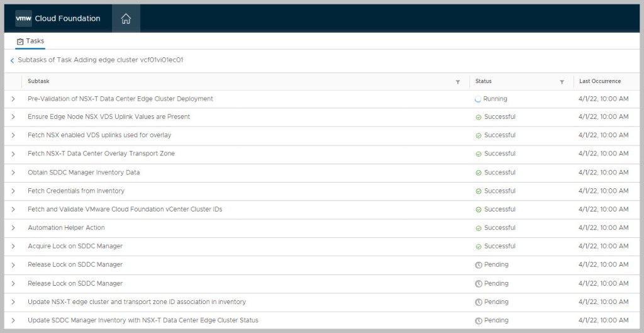Expand the Pre-Validation of NSX-T subtask row
The height and width of the screenshot is (333, 644).
[13, 99]
